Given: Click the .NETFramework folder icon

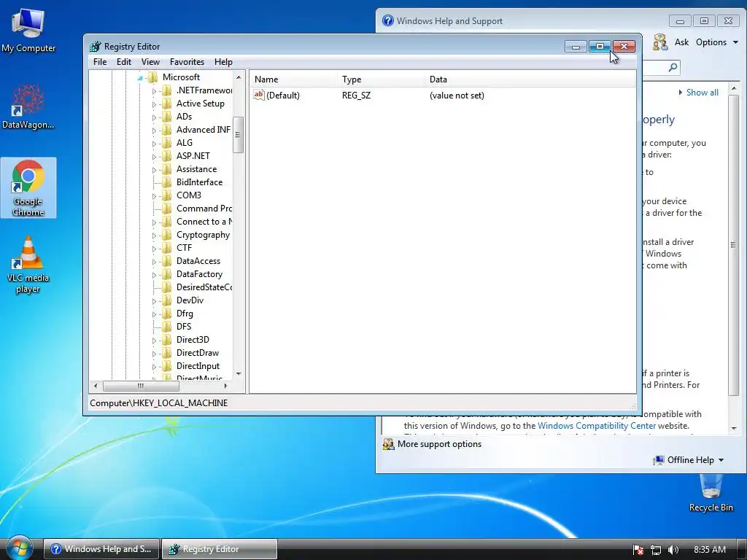Looking at the screenshot, I should coord(167,90).
